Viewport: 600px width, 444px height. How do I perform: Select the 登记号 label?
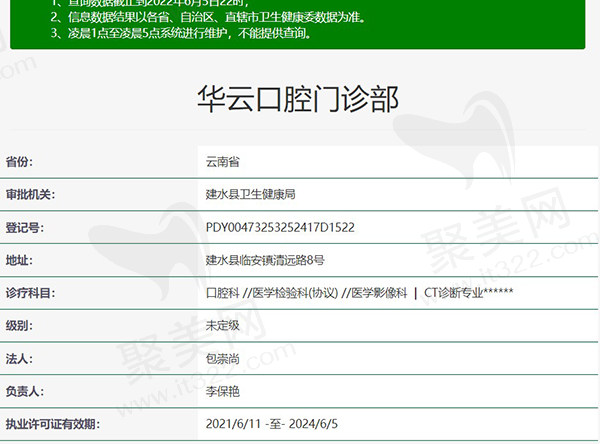[x=24, y=227]
